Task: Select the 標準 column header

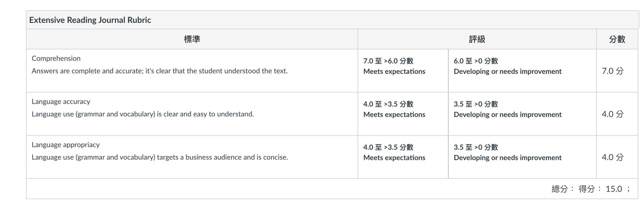Action: (192, 39)
